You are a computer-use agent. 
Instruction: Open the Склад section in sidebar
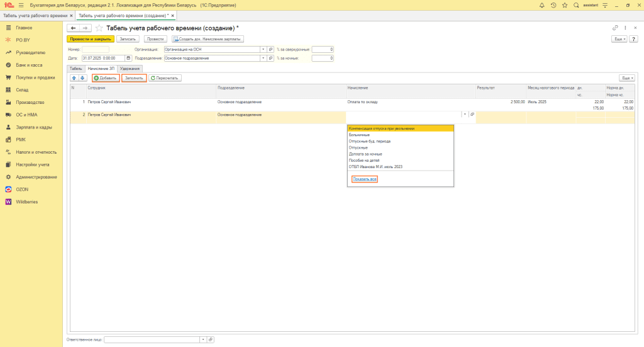tap(22, 90)
